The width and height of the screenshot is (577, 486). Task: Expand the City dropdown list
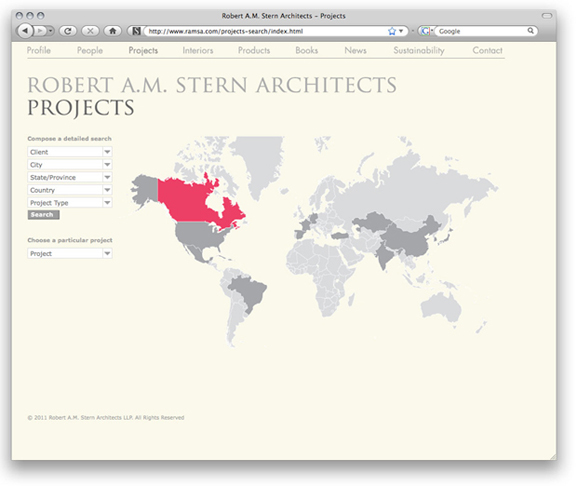coord(70,164)
